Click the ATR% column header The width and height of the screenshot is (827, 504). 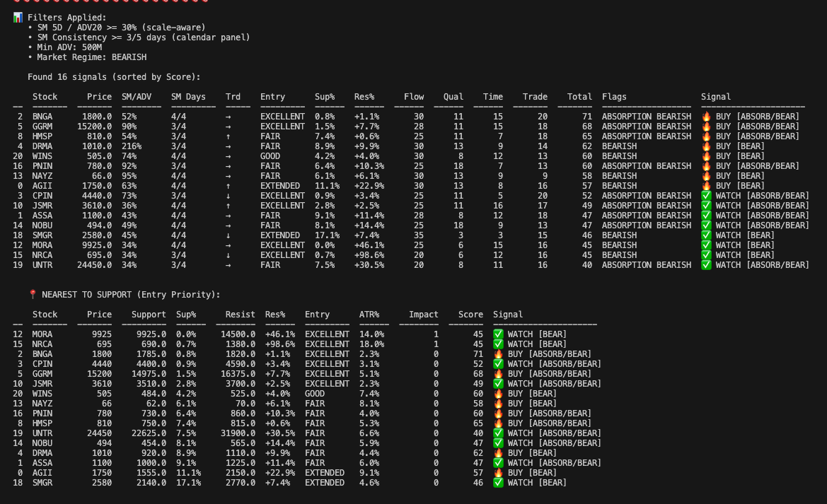371,315
